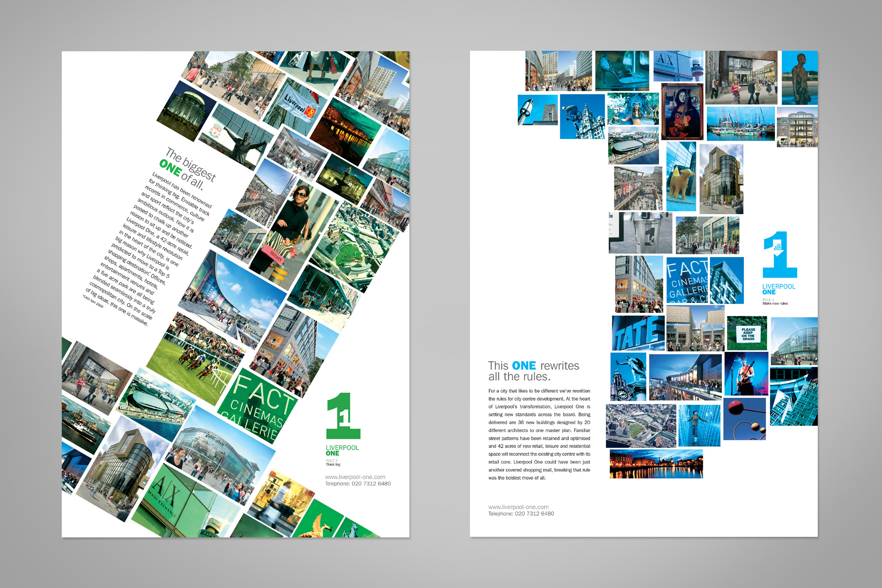Image resolution: width=882 pixels, height=588 pixels.
Task: Click the colourful harbour boats photo
Action: click(x=741, y=123)
